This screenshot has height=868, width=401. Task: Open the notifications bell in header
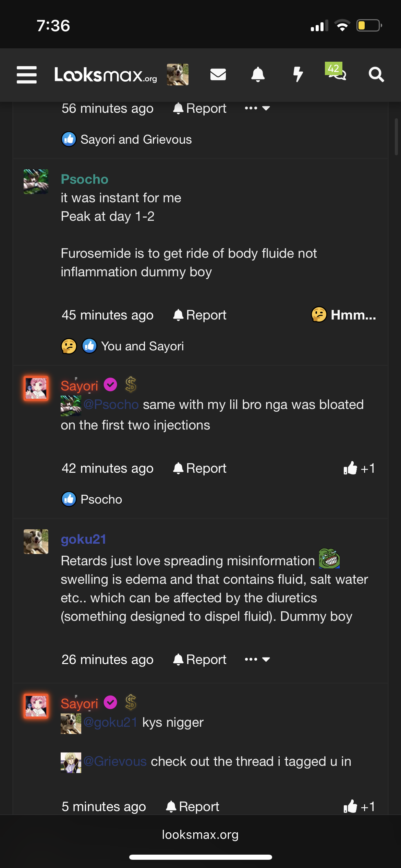[x=258, y=74]
